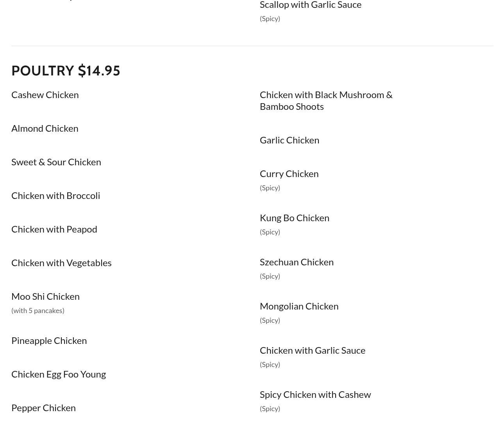This screenshot has height=426, width=504.
Task: Click the Poultry $14.95 section heading
Action: point(66,71)
